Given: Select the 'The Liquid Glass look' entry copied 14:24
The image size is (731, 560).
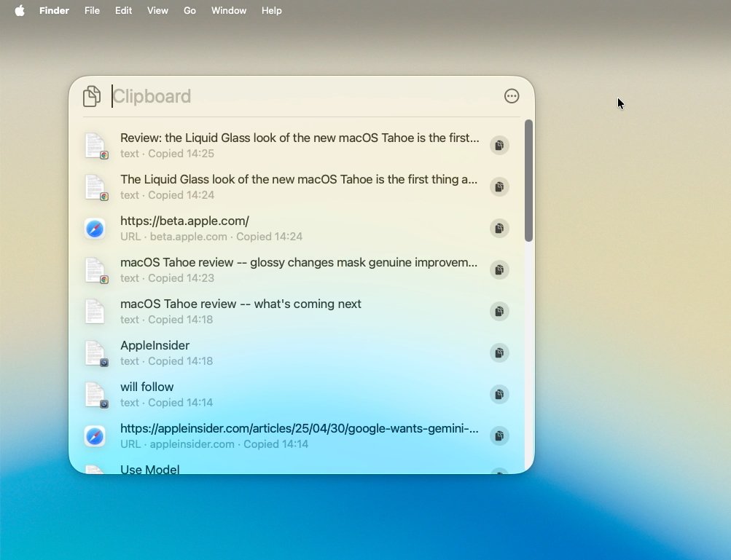Looking at the screenshot, I should (x=299, y=187).
